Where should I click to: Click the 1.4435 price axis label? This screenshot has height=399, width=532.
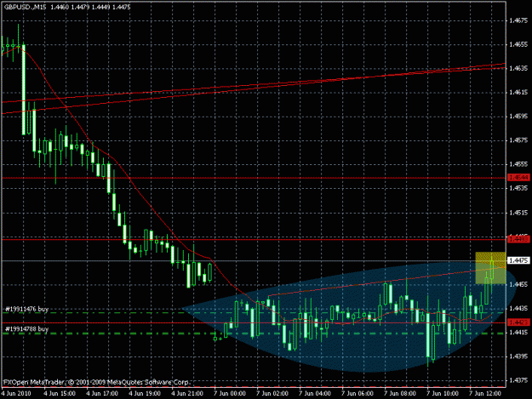tap(518, 309)
